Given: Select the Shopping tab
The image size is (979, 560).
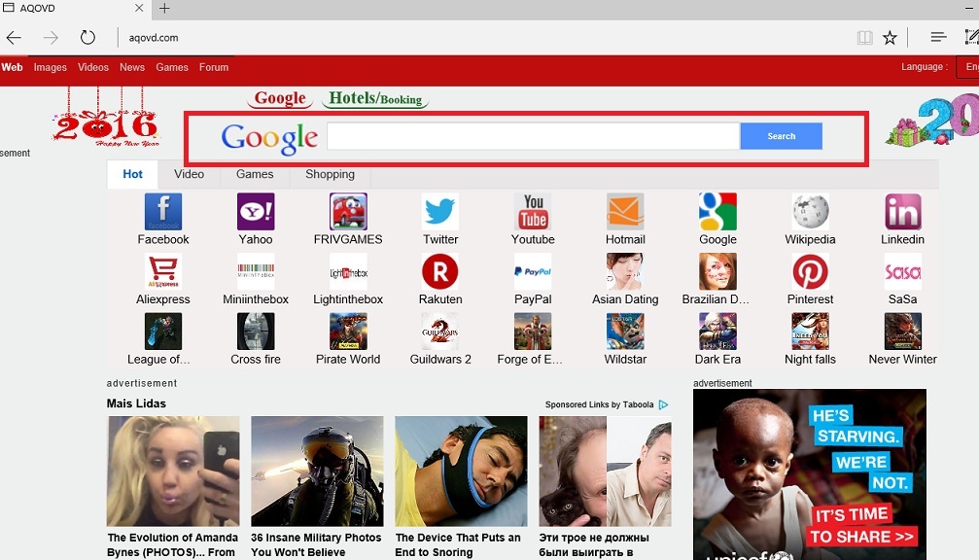Looking at the screenshot, I should click(x=330, y=174).
